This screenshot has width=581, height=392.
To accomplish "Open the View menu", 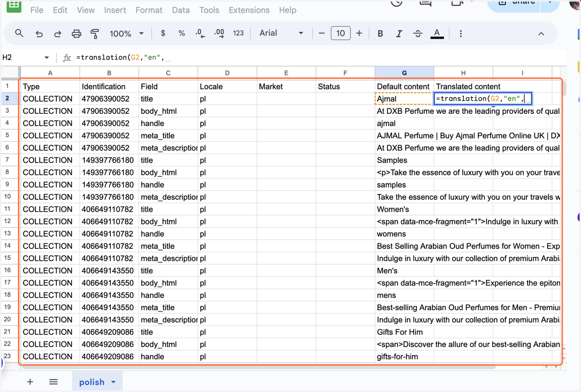I will click(x=86, y=10).
